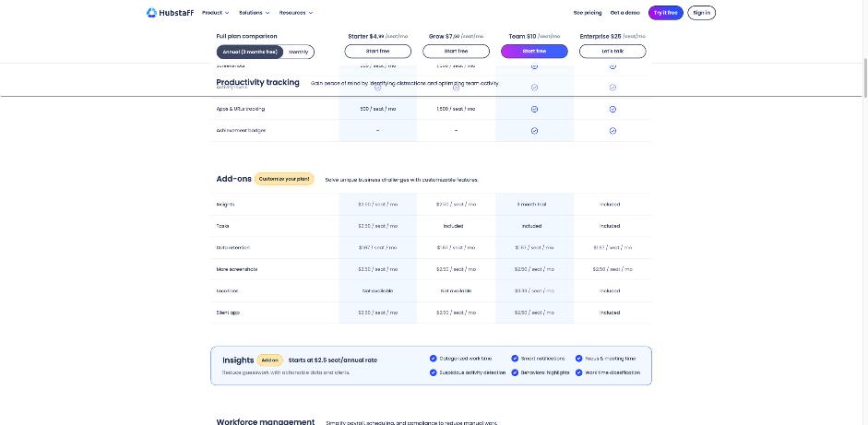Click Starter's Not available Locations cell
868x425 pixels.
click(x=377, y=290)
